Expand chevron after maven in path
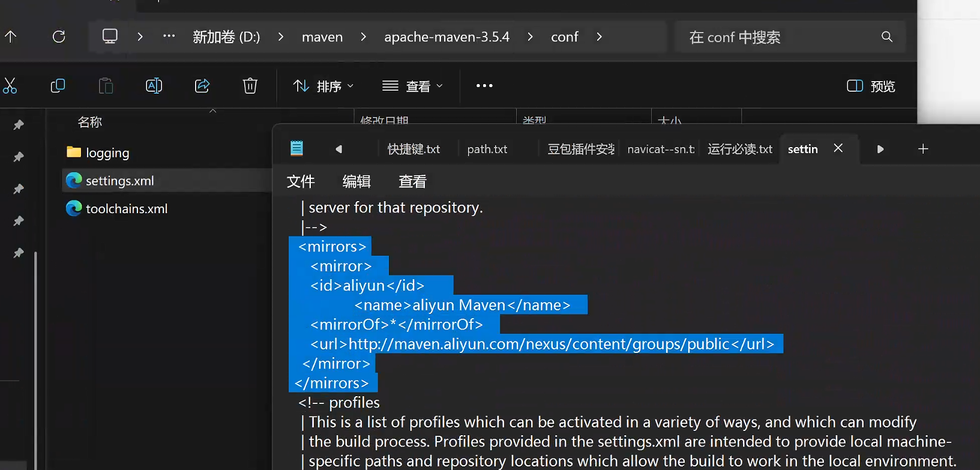The image size is (980, 470). [x=364, y=37]
